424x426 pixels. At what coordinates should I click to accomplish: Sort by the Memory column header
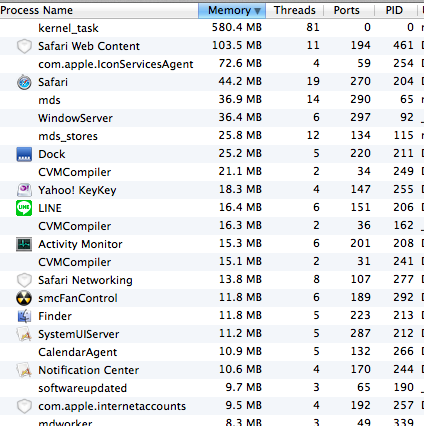click(x=232, y=10)
